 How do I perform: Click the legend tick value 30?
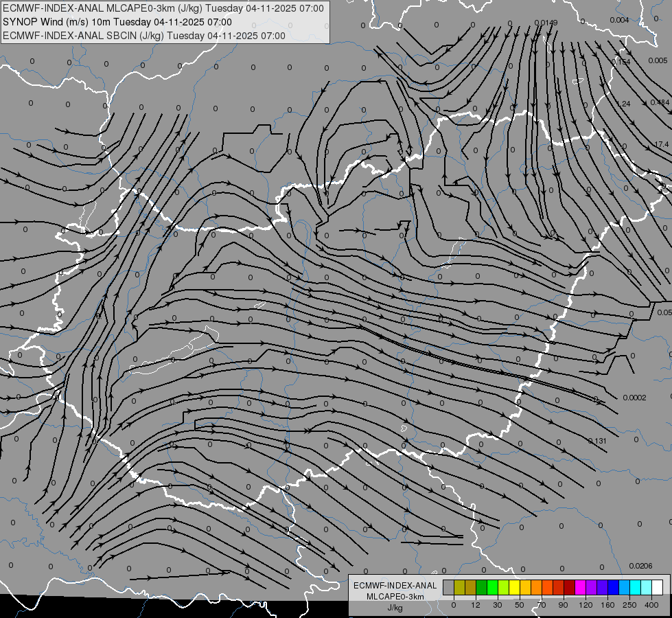click(498, 605)
